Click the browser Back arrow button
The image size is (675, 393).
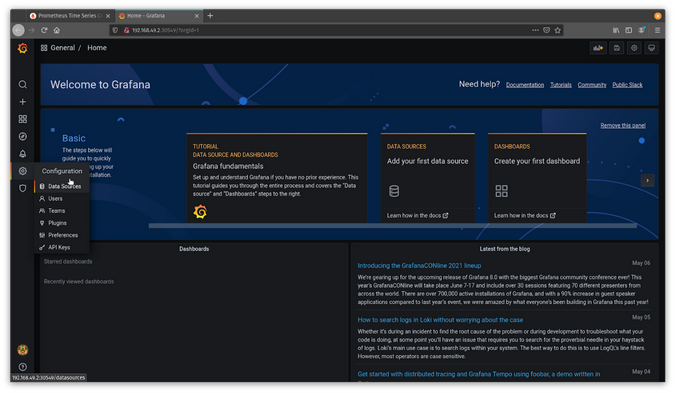click(x=19, y=30)
